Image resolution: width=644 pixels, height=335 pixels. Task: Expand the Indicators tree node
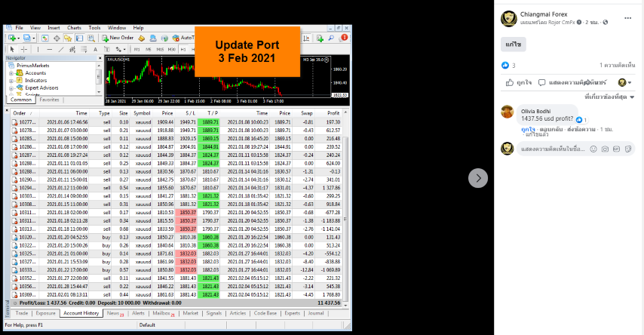coord(11,81)
